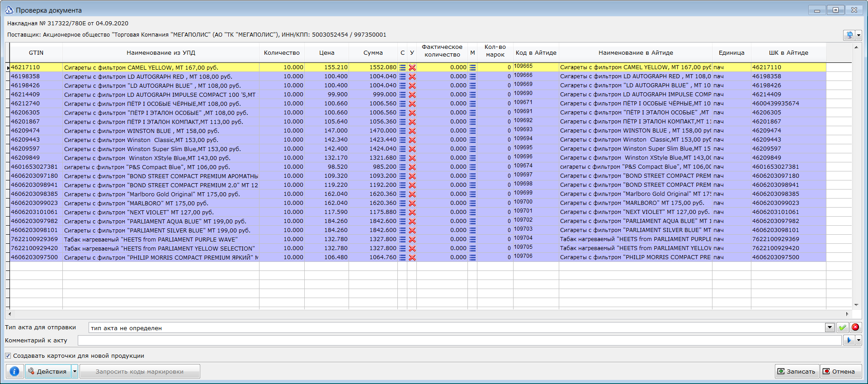This screenshot has height=384, width=868.
Task: Click the red cross for "PARLIAMENT AQUA BLUE"
Action: (x=412, y=221)
